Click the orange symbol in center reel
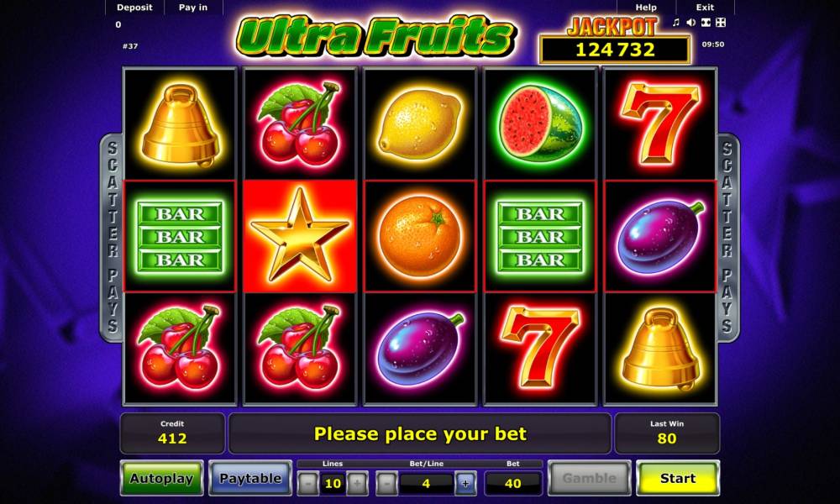This screenshot has height=504, width=840. tap(419, 236)
